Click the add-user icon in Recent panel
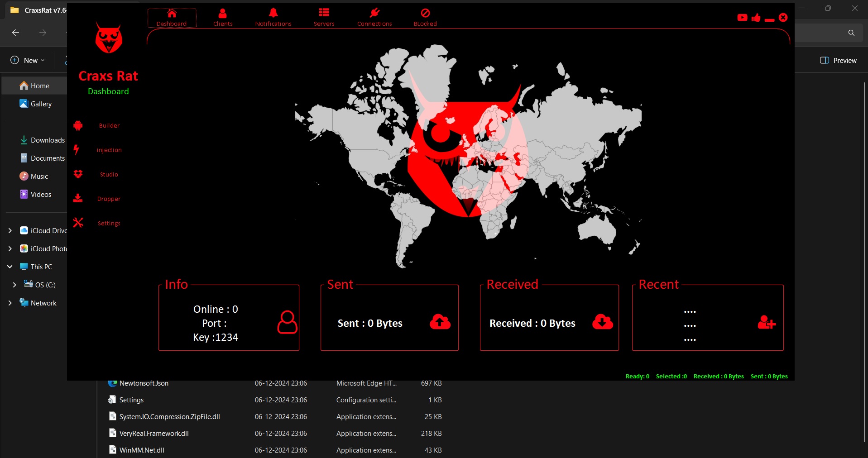 coord(767,322)
